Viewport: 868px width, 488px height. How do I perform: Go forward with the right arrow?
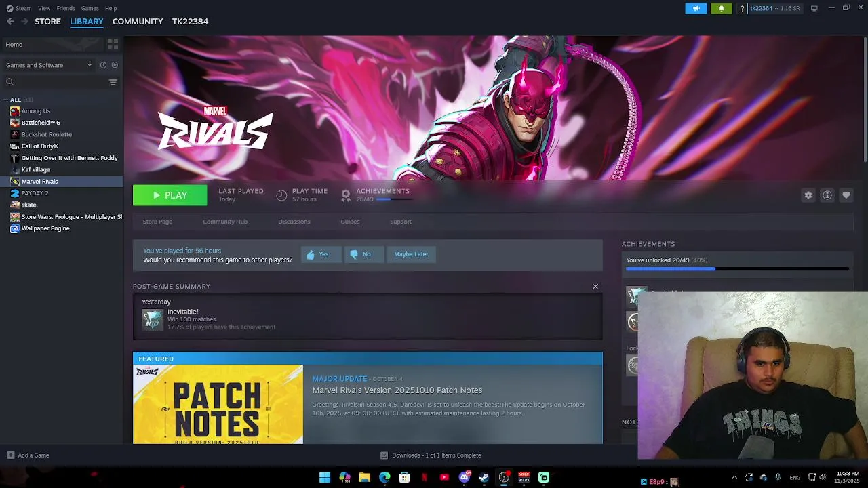[x=24, y=22]
